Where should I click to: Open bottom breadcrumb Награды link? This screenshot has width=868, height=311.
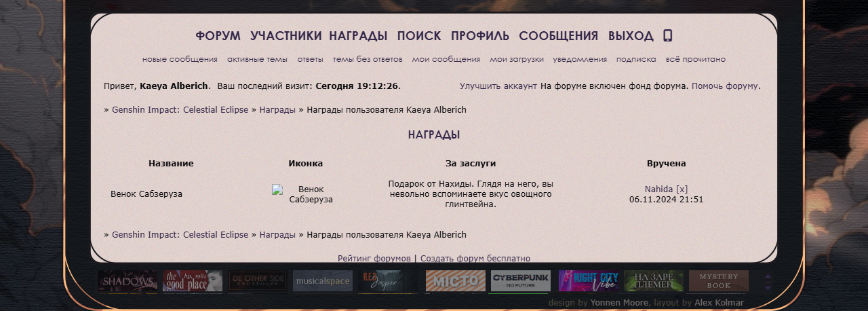pos(277,235)
